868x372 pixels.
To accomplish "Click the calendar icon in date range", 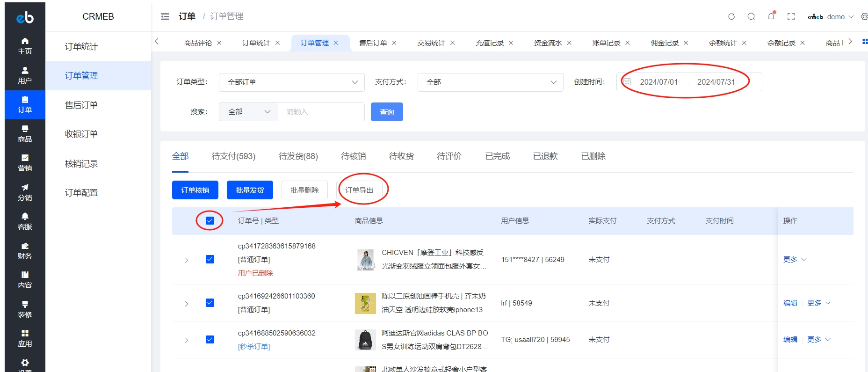I will point(627,82).
